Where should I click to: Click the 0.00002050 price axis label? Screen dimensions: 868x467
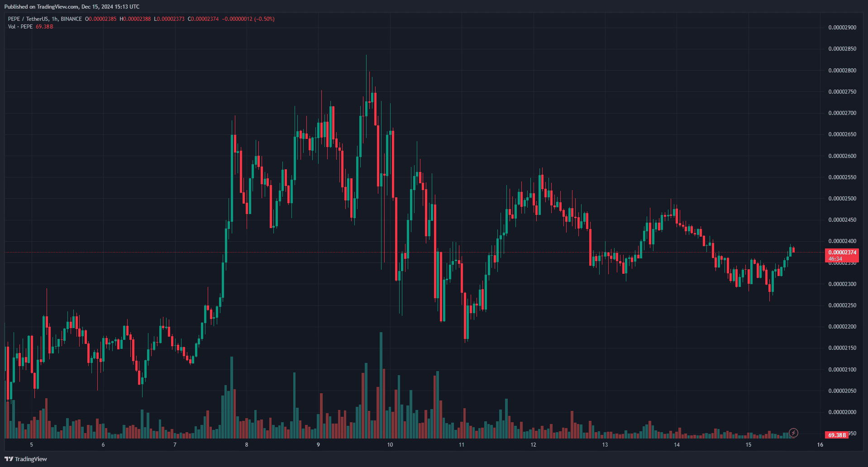pyautogui.click(x=842, y=391)
